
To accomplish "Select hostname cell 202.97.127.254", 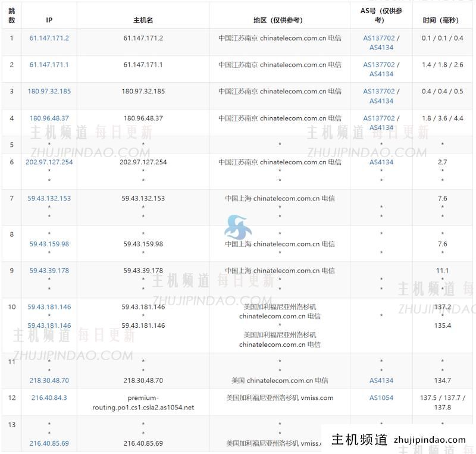I will (143, 162).
